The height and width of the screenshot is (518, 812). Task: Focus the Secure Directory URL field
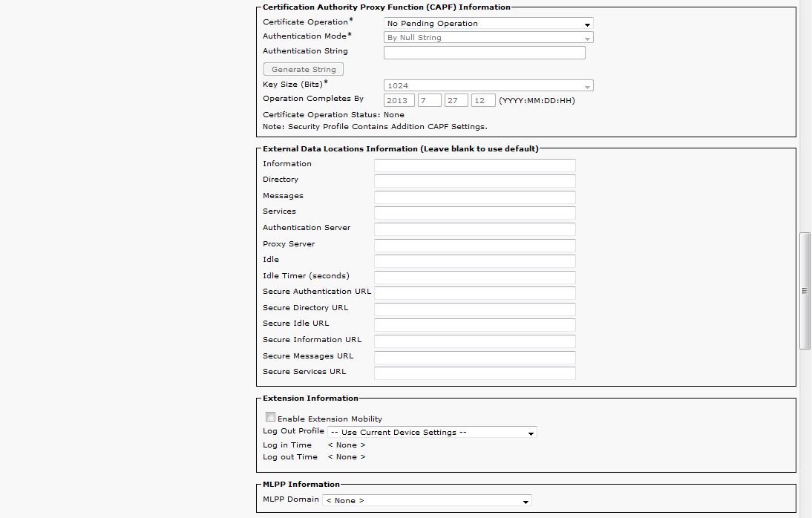474,309
